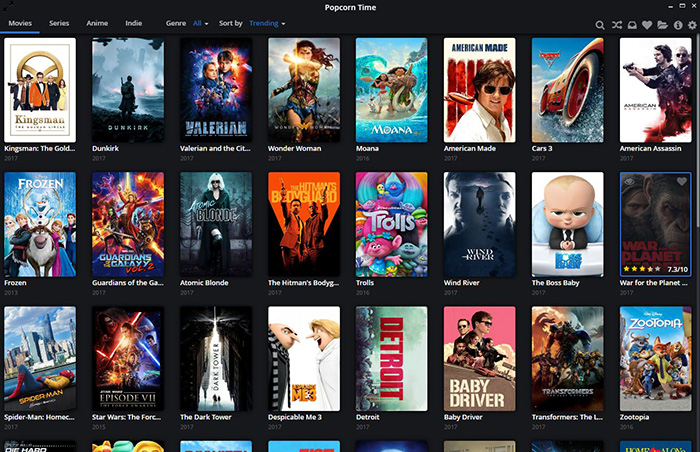Click the Cars 3 title text

(542, 148)
